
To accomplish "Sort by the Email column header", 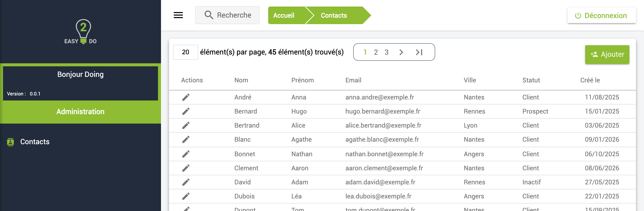I will pyautogui.click(x=353, y=80).
